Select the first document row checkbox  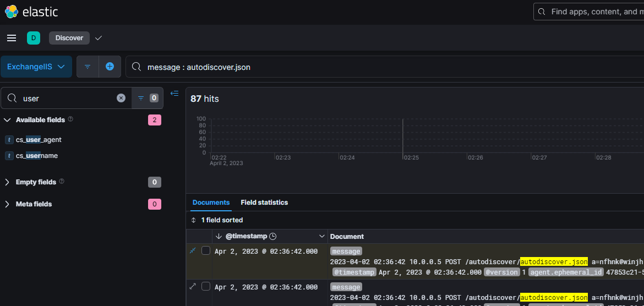tap(206, 250)
